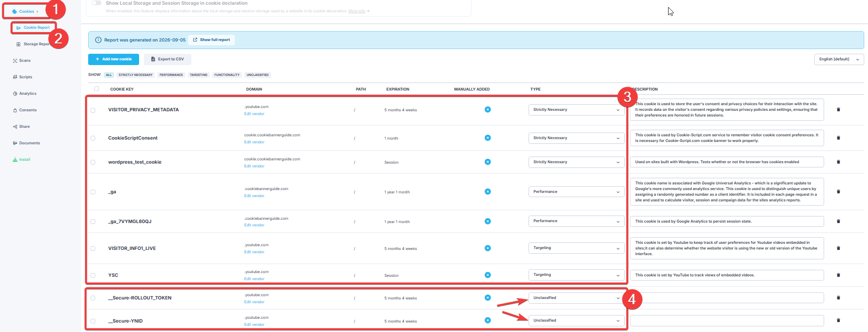Tick the YSC row checkbox
This screenshot has width=868, height=332.
pos(93,275)
